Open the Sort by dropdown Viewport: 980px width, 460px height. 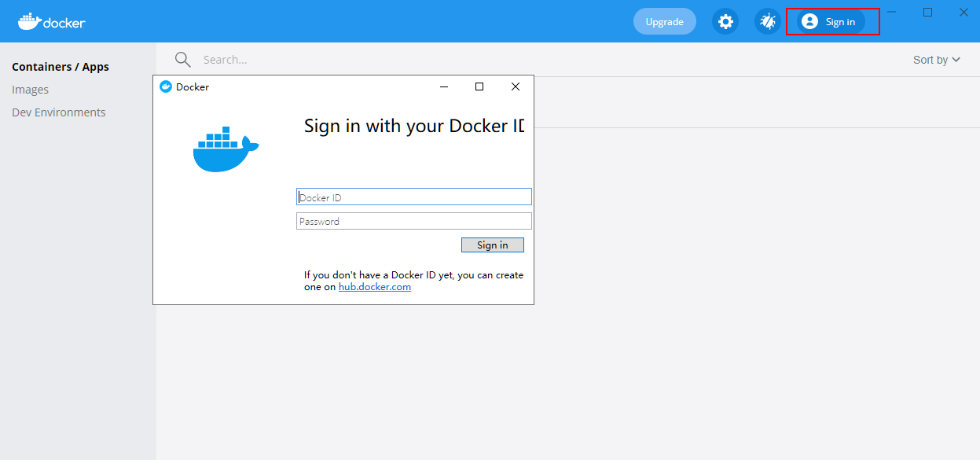[937, 60]
